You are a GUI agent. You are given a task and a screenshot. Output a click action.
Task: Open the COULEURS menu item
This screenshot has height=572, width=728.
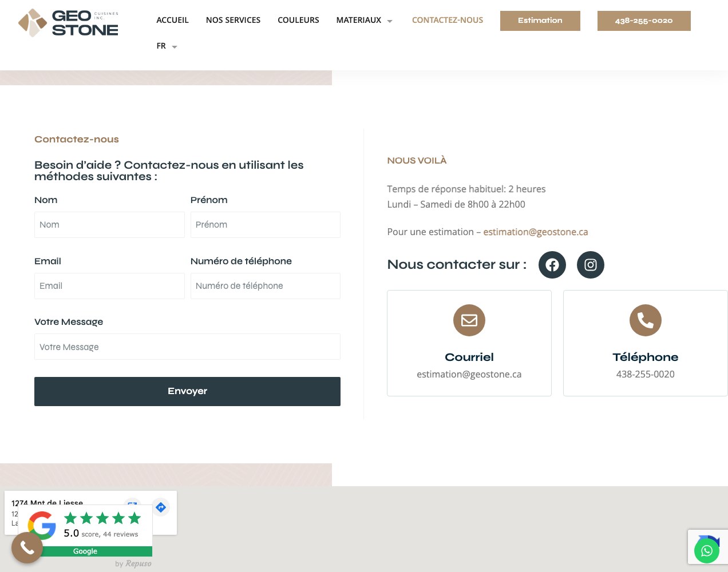[298, 20]
